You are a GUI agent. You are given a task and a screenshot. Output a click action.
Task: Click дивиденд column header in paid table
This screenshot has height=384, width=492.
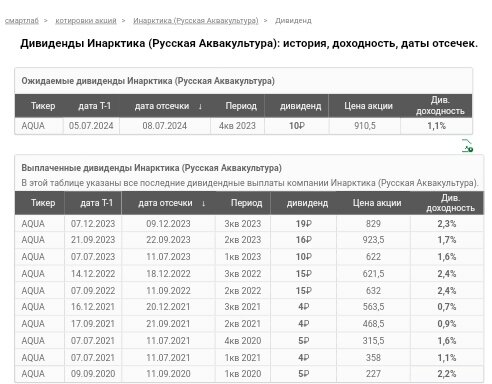(x=307, y=203)
